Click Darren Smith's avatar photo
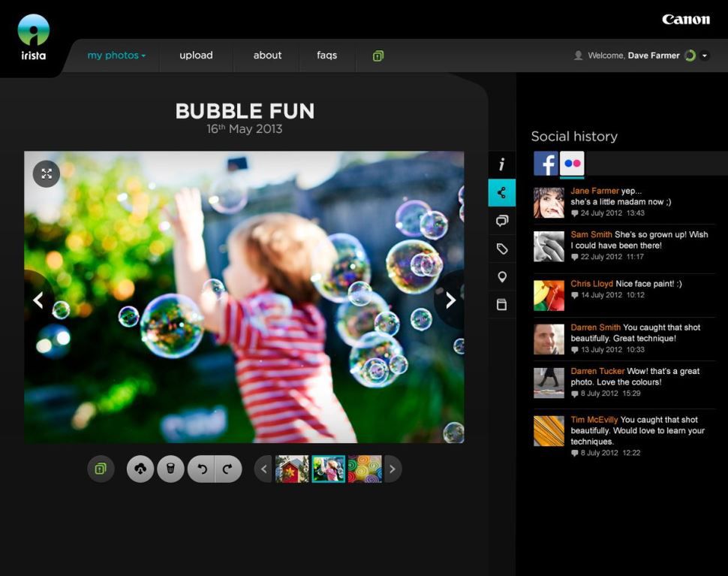This screenshot has width=728, height=576. 549,339
